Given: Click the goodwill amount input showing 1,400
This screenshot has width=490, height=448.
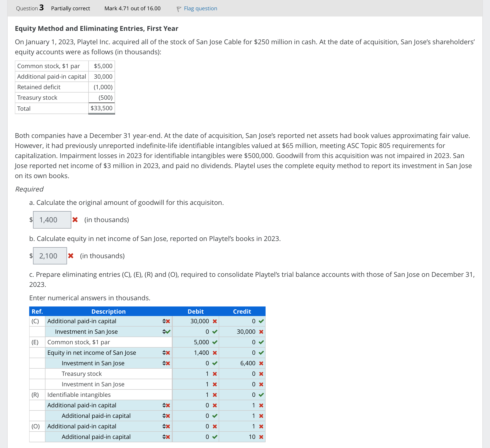Looking at the screenshot, I should click(52, 220).
